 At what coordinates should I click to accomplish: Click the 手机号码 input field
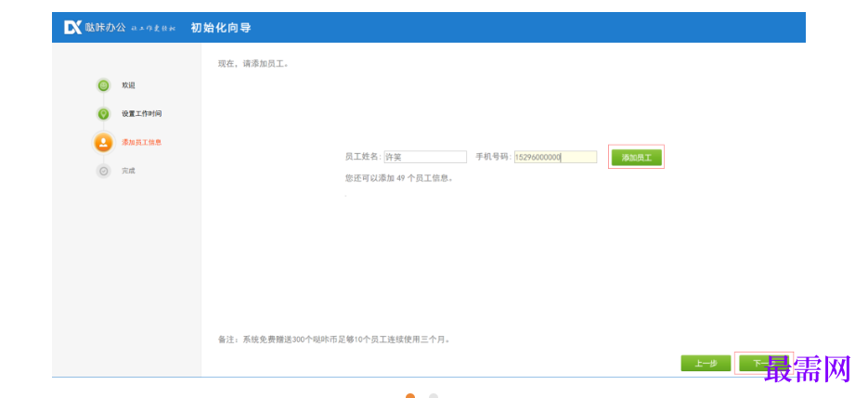(555, 157)
